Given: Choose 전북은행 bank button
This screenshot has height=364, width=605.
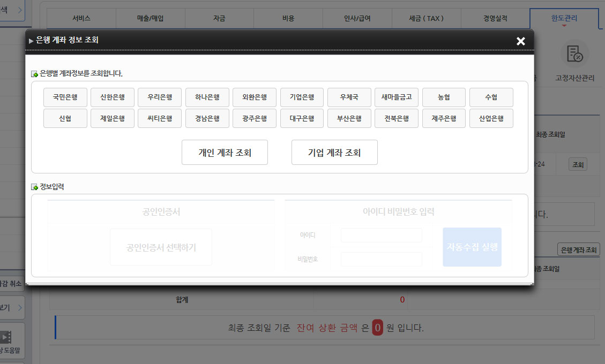Looking at the screenshot, I should click(x=397, y=118).
